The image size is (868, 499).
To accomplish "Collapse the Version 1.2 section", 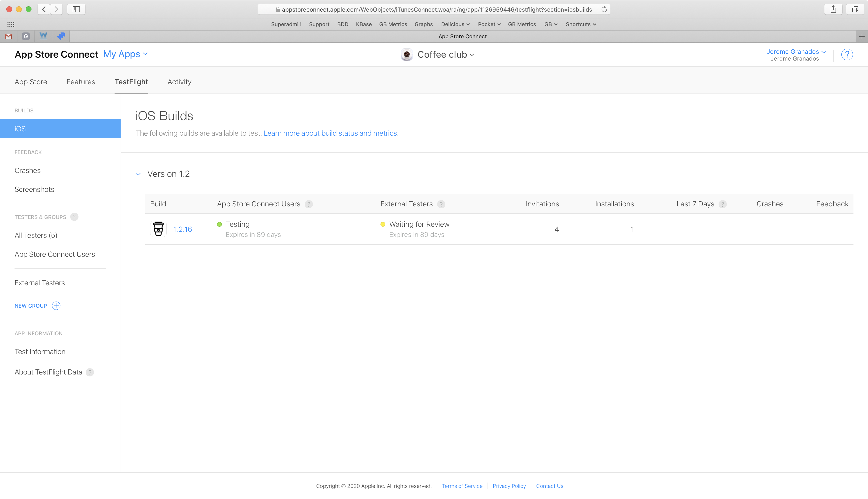I will (x=138, y=174).
